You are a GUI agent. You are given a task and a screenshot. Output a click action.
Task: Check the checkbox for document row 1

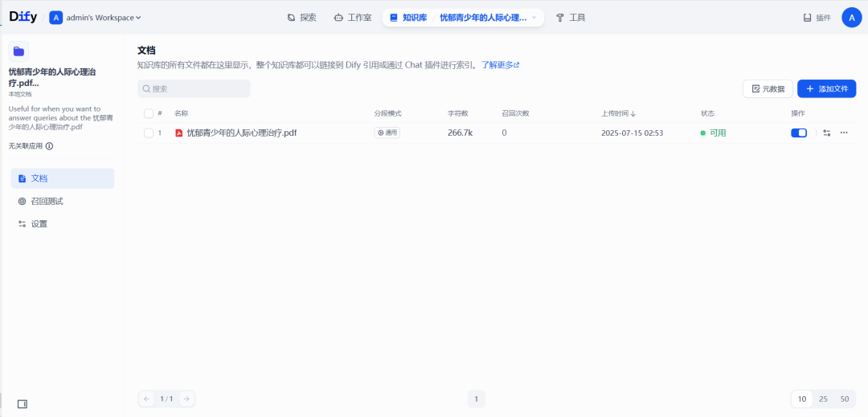pos(149,133)
